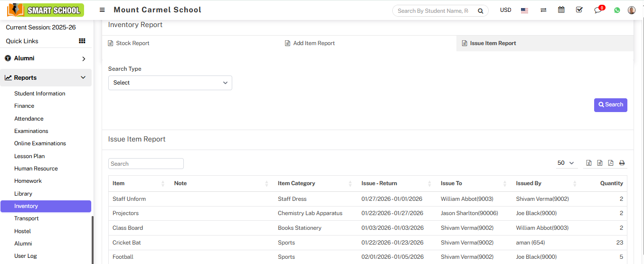Click the switch session arrows icon
Image resolution: width=644 pixels, height=264 pixels.
(x=543, y=10)
